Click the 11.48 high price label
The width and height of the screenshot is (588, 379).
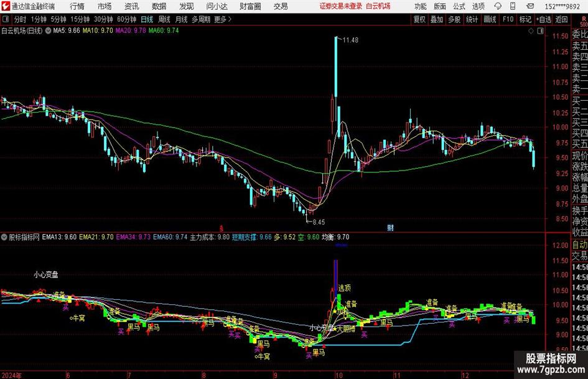(x=350, y=40)
